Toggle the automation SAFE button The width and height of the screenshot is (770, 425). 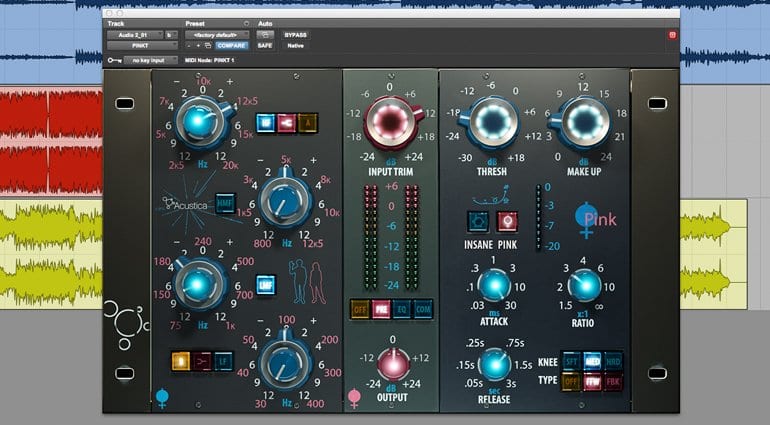265,46
